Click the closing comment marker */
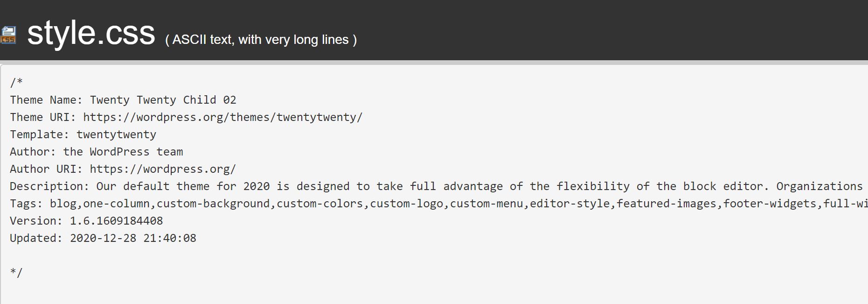Screen dimensions: 868x304 [16, 273]
